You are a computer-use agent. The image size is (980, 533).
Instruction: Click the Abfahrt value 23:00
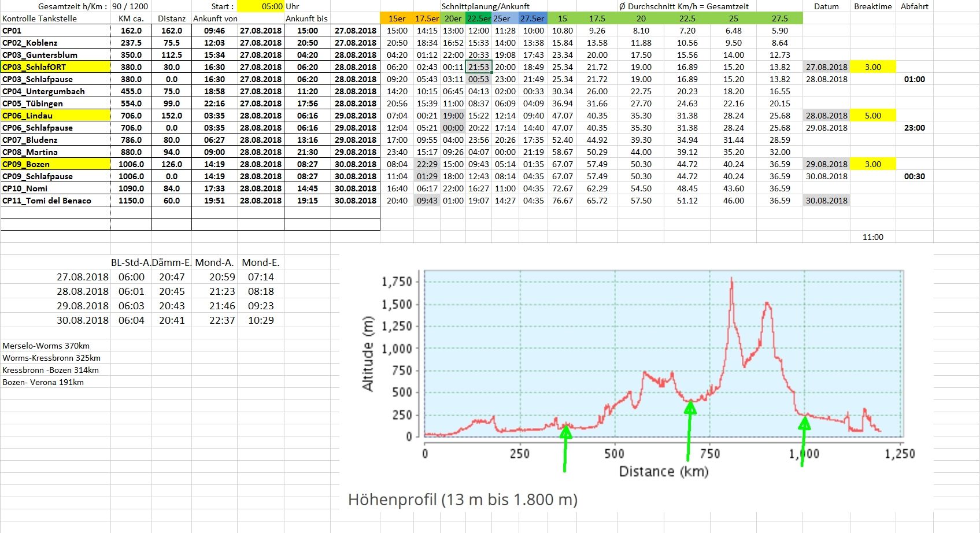click(x=915, y=128)
